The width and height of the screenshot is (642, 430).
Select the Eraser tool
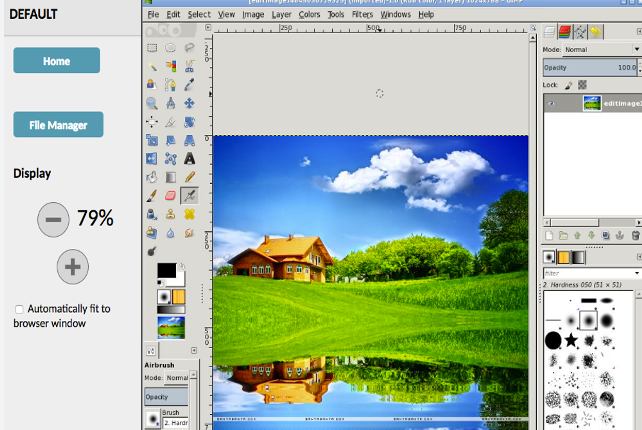pyautogui.click(x=170, y=196)
